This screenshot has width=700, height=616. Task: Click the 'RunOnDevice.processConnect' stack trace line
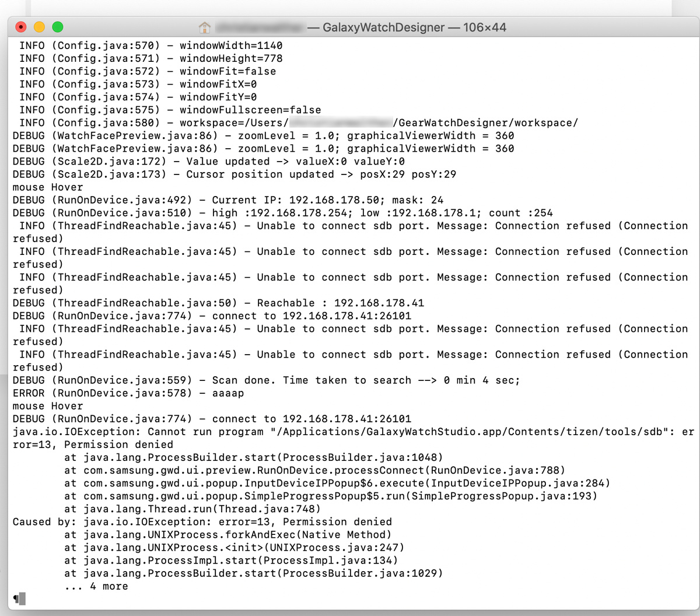pos(315,470)
